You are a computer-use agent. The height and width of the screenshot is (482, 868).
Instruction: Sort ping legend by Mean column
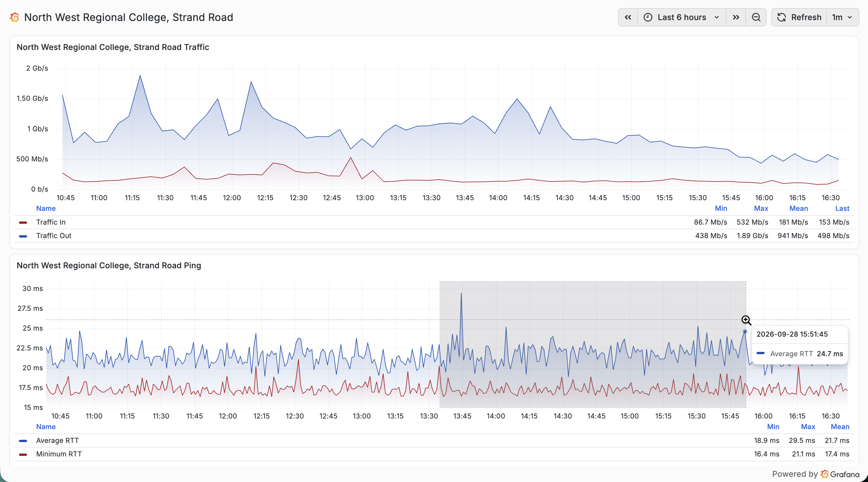click(x=840, y=427)
